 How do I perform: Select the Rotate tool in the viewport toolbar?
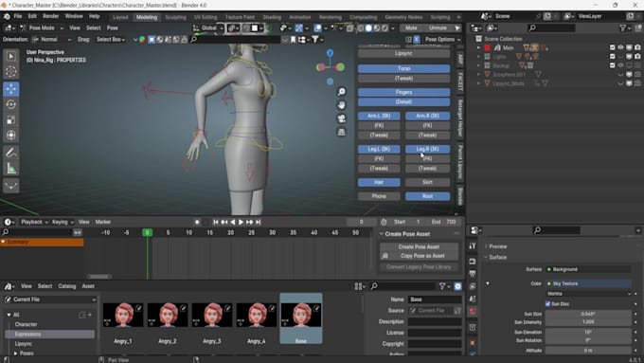11,104
